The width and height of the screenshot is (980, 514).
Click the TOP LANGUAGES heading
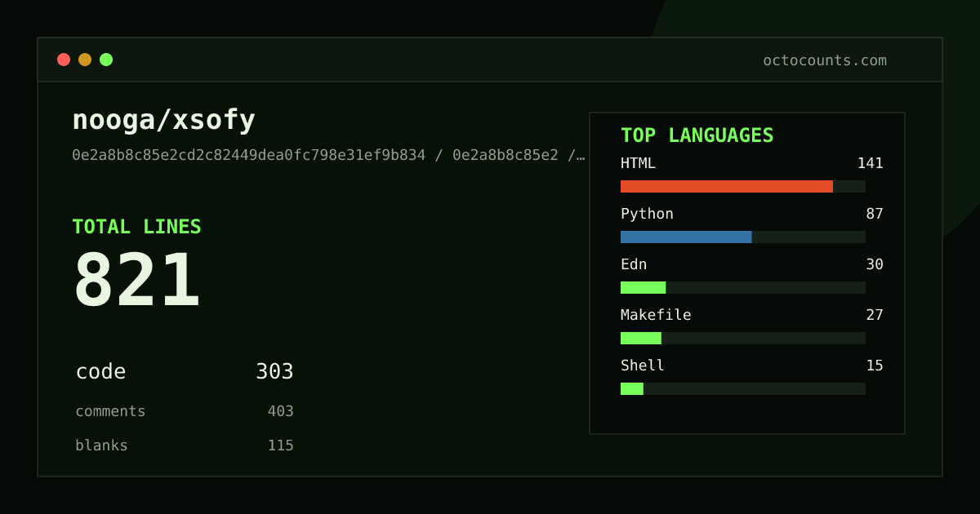pos(697,135)
